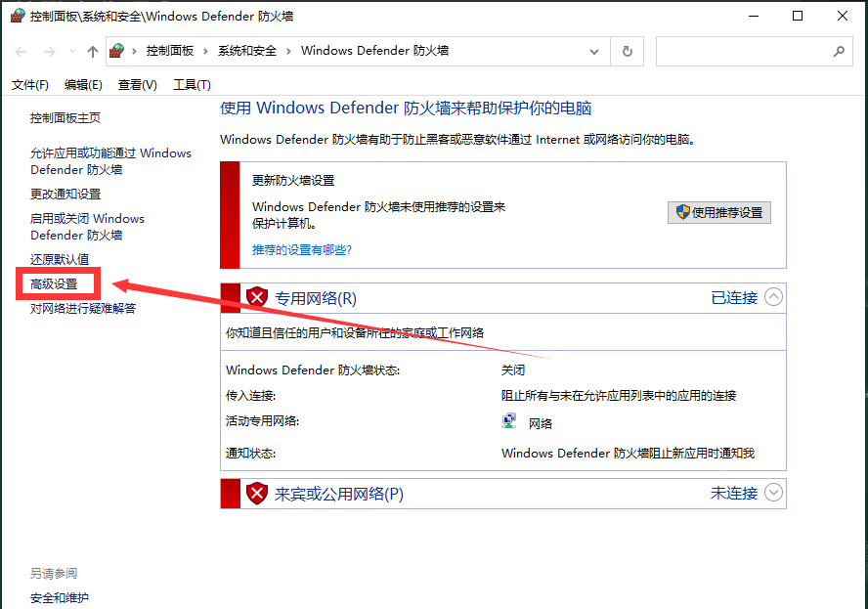Viewport: 868px width, 609px height.
Task: Open 允许应用或功能通过 Windows Defender 防火墙
Action: click(x=110, y=161)
